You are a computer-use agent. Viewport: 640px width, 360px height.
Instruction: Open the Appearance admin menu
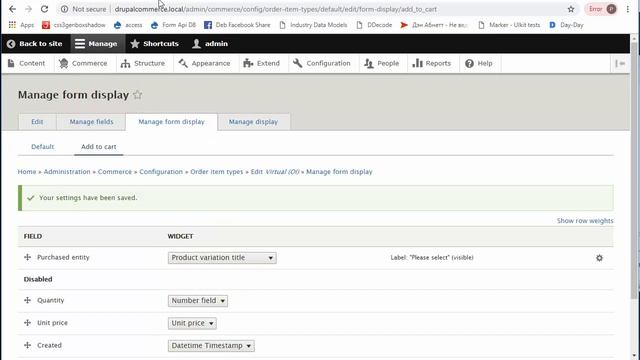204,63
